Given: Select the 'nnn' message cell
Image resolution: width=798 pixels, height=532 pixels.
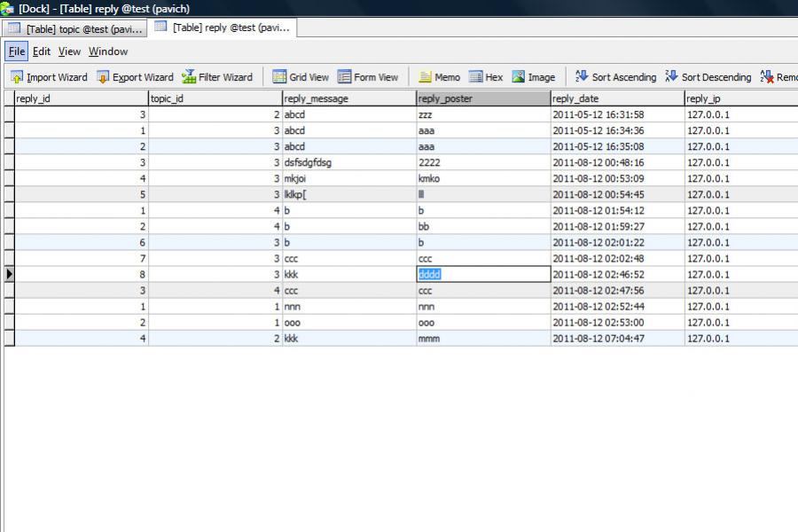Looking at the screenshot, I should (x=349, y=307).
